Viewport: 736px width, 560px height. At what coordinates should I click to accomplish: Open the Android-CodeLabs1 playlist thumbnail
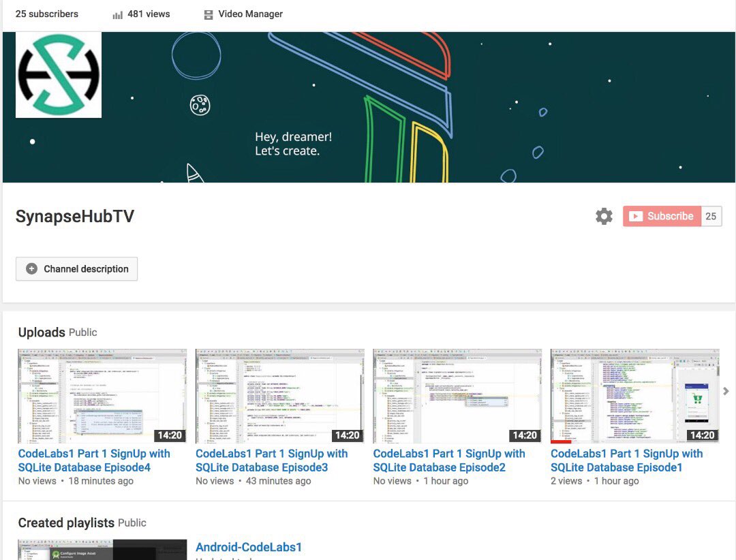click(x=102, y=550)
